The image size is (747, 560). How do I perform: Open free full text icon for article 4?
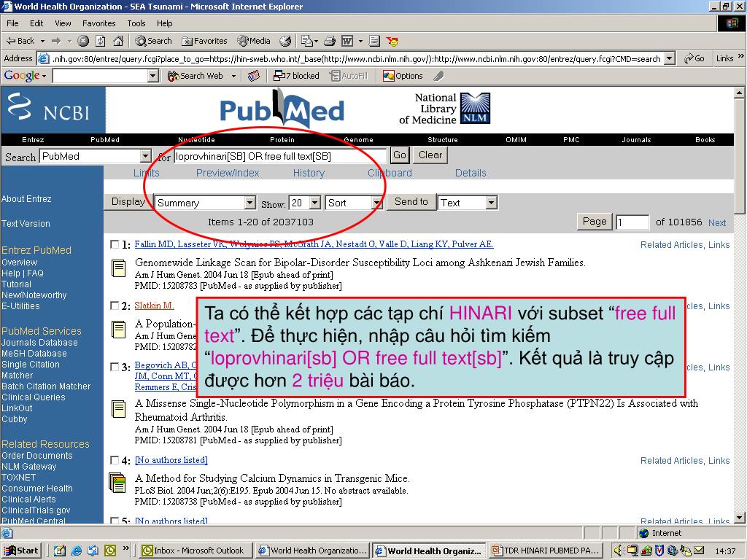pos(117,482)
